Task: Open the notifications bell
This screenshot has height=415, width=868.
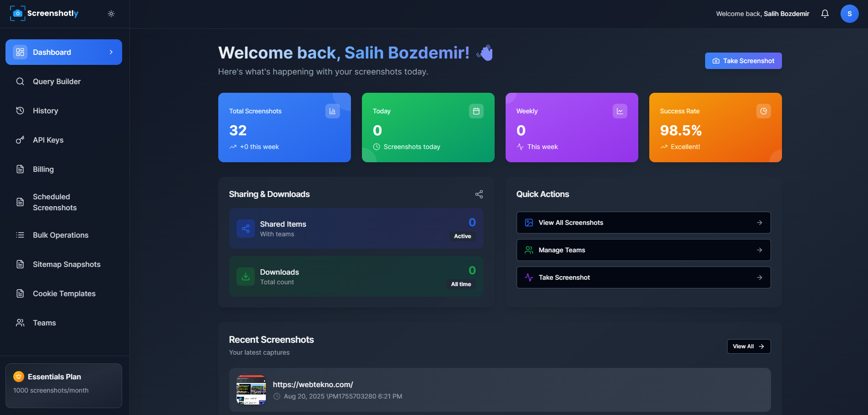Action: (825, 14)
